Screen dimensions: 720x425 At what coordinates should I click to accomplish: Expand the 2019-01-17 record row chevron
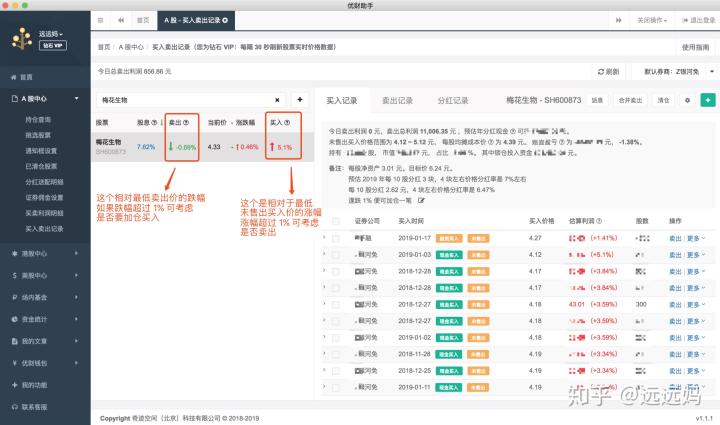(324, 237)
